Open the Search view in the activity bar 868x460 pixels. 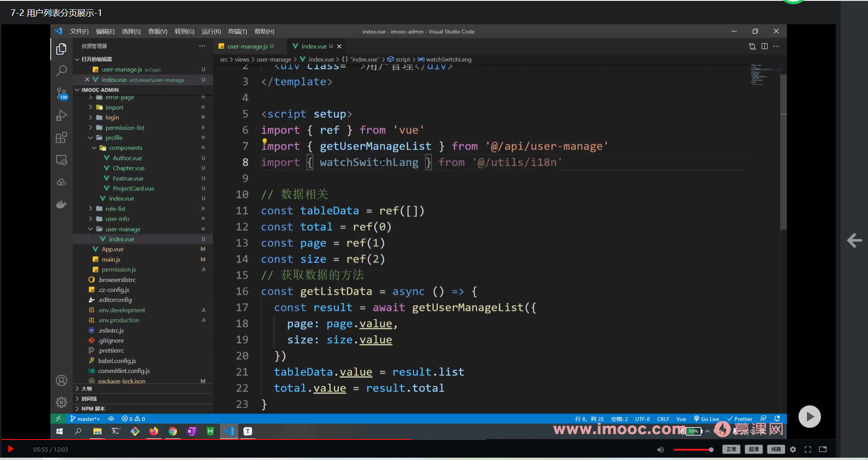pyautogui.click(x=61, y=70)
